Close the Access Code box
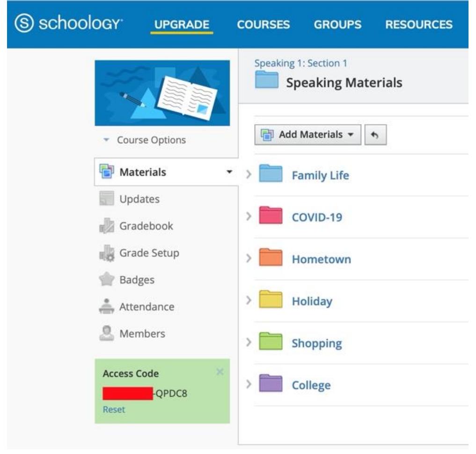The height and width of the screenshot is (454, 476). [220, 372]
